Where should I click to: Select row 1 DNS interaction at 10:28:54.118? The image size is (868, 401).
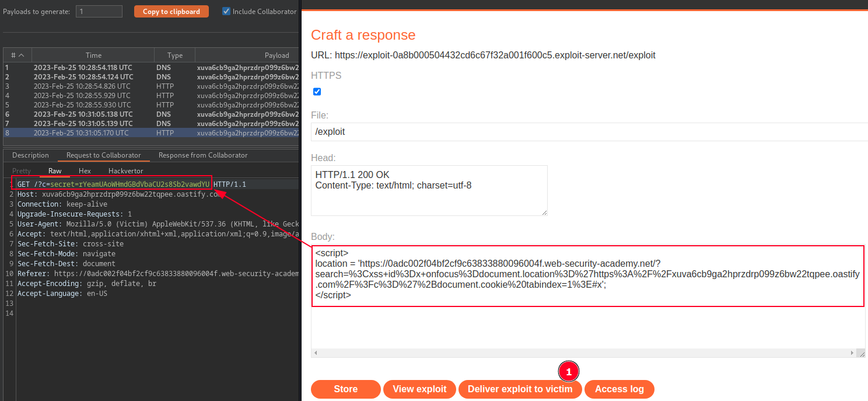tap(151, 67)
